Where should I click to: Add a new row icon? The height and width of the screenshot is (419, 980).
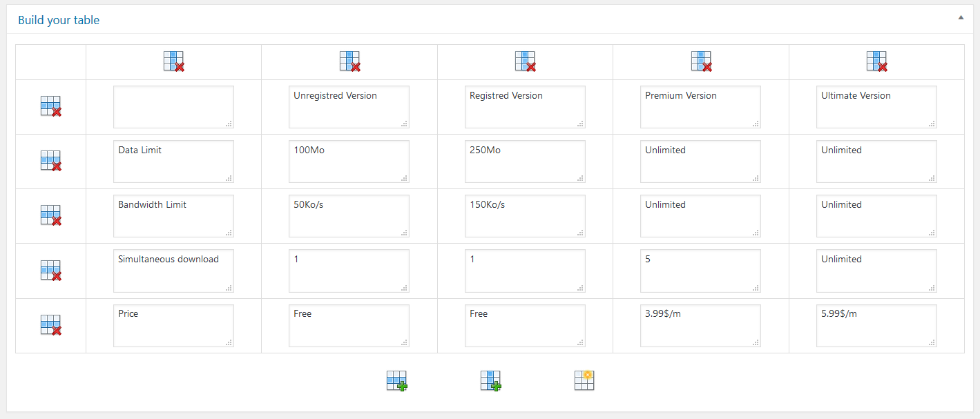coord(396,381)
